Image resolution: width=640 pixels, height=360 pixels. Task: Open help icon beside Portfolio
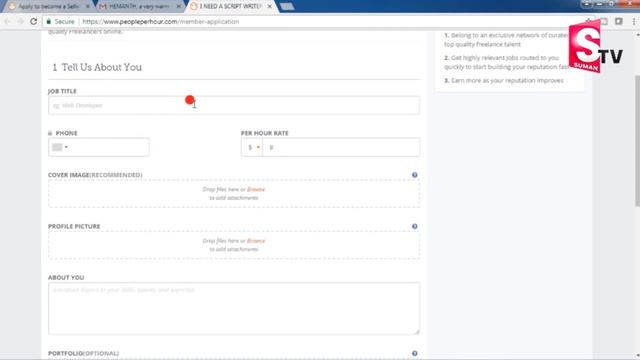(x=415, y=353)
